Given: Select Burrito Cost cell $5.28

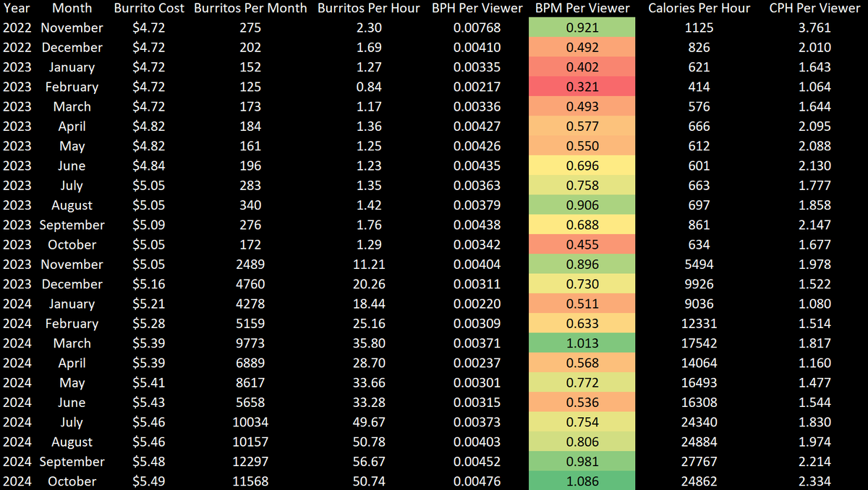Looking at the screenshot, I should point(148,324).
